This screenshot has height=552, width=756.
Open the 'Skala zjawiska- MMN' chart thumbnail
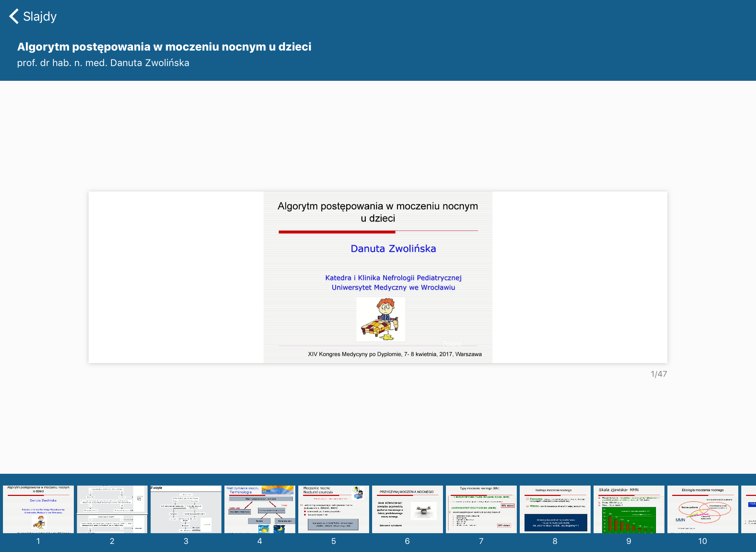(629, 509)
